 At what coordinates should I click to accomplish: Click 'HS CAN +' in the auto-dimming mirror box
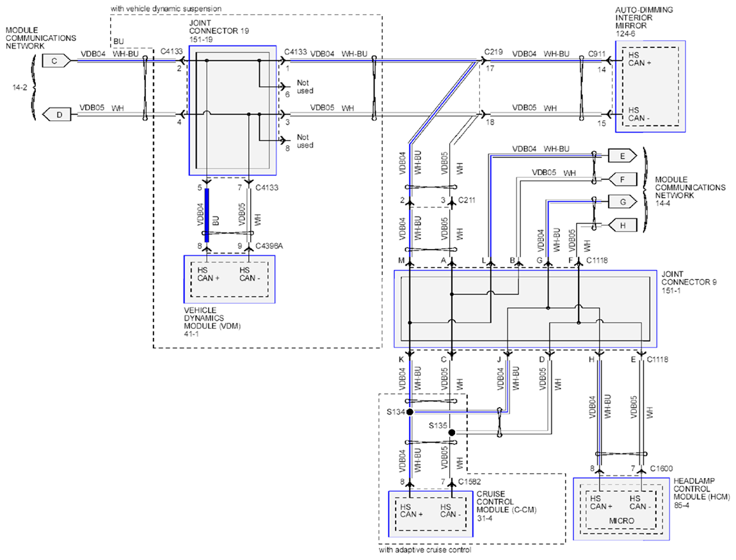[x=640, y=59]
